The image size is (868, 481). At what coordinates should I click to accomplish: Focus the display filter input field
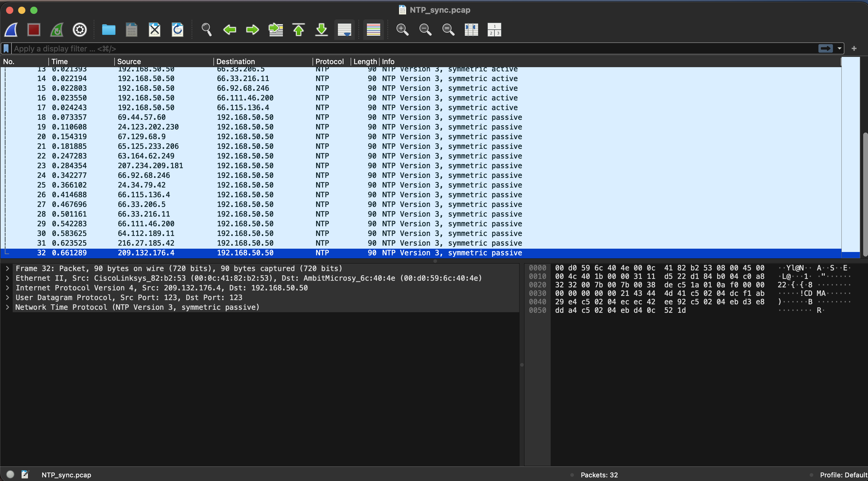pyautogui.click(x=414, y=49)
